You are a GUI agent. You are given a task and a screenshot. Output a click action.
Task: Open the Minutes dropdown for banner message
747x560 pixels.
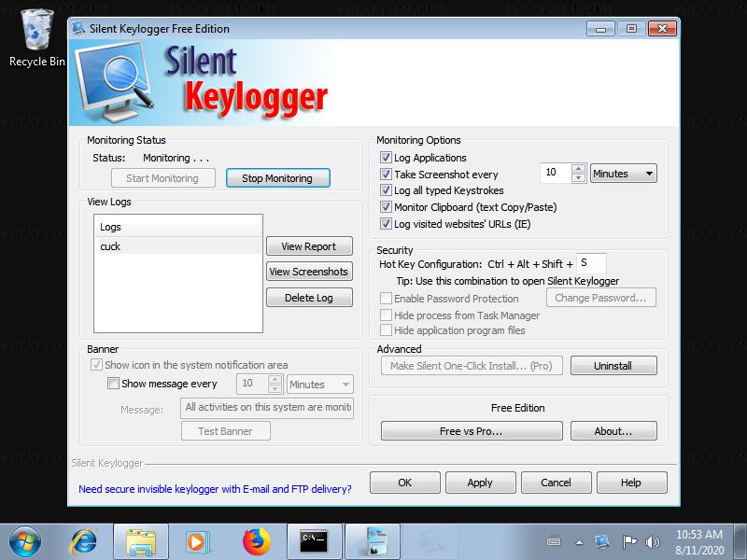320,385
